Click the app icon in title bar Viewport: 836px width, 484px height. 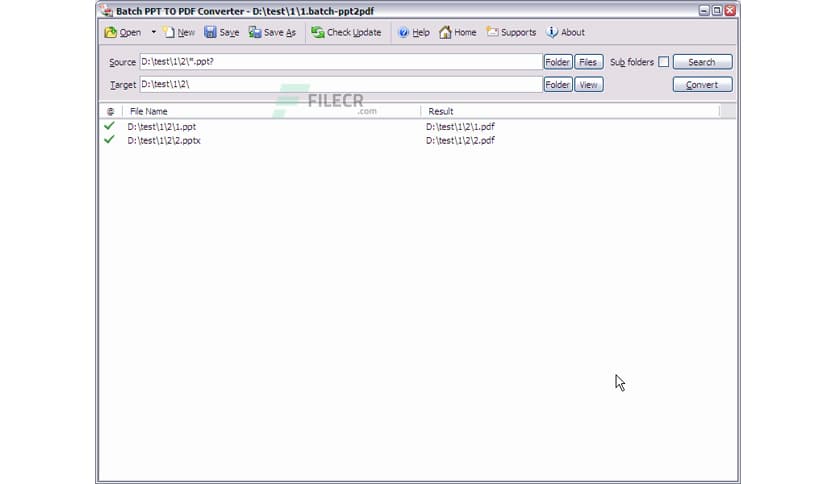point(107,11)
